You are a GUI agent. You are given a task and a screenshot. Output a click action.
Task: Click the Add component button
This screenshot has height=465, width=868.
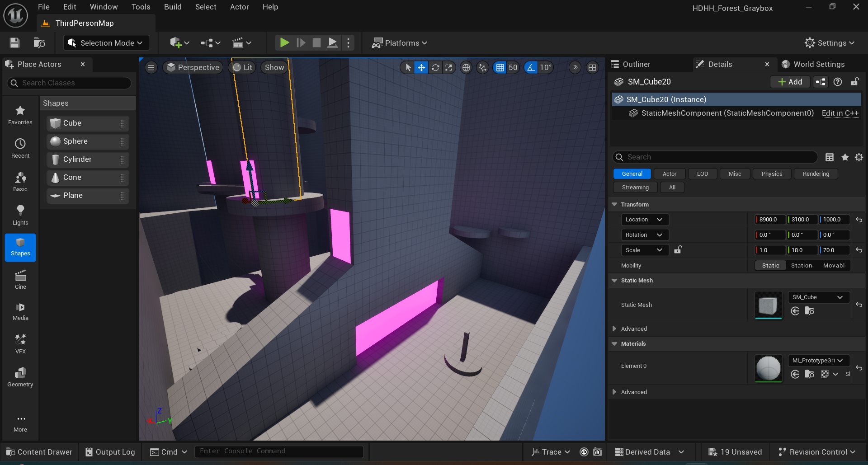(790, 82)
